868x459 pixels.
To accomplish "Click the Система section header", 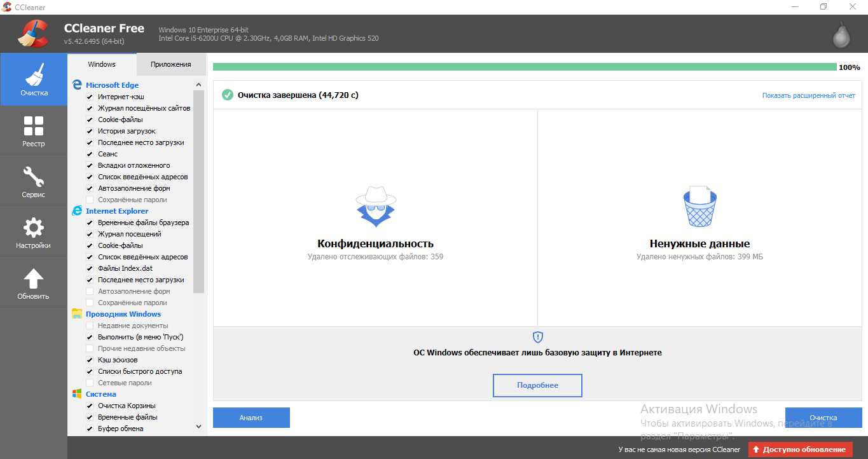I will (101, 394).
